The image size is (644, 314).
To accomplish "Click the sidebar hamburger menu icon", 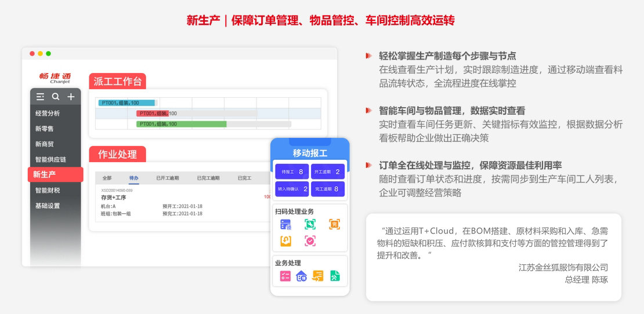I will [x=40, y=97].
